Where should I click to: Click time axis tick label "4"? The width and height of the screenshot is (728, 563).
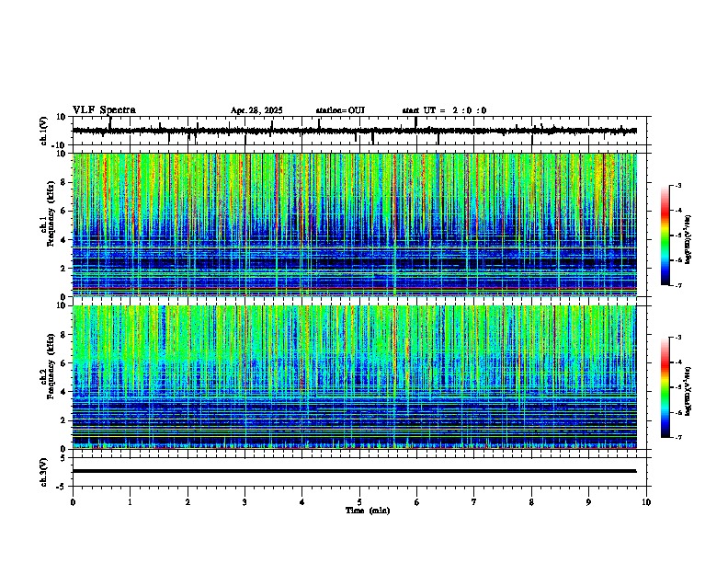click(x=302, y=502)
